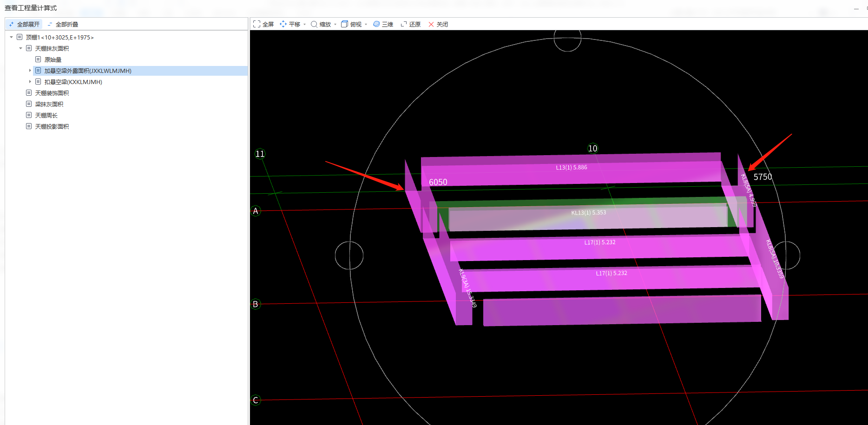
Task: Click the 还原 restore view icon
Action: pos(404,24)
